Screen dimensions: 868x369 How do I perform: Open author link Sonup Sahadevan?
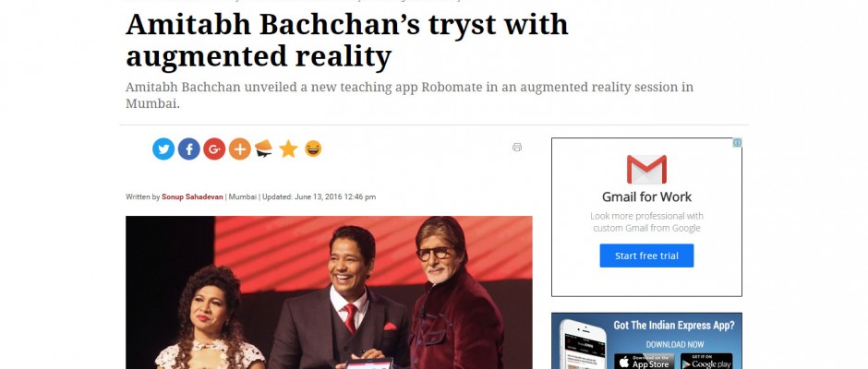click(192, 196)
